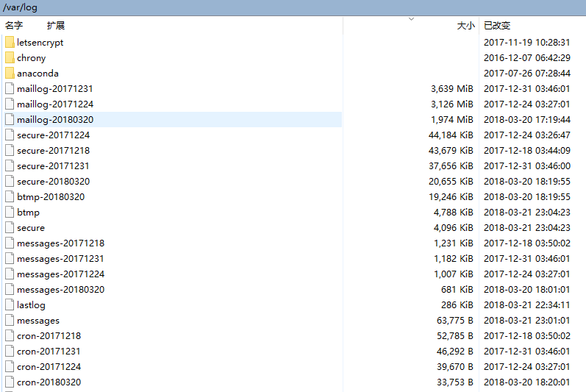Sort by 已改变 date column header
This screenshot has height=392, width=586.
tap(497, 26)
